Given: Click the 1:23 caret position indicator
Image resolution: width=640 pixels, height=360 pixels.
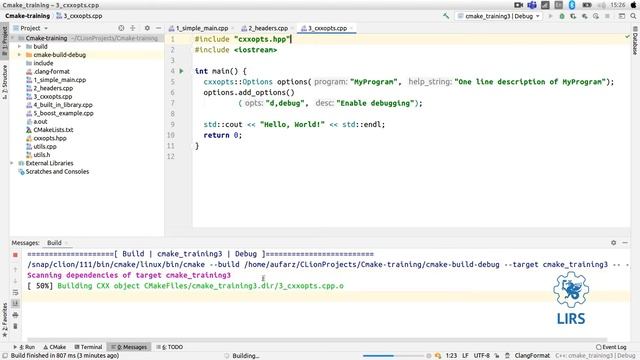Looking at the screenshot, I should pos(451,356).
